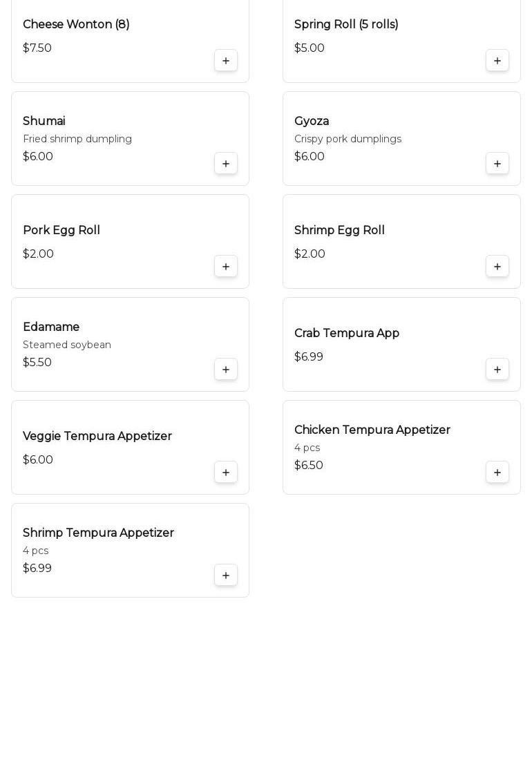The height and width of the screenshot is (771, 532).
Task: Open Gyoza item name
Action: (x=312, y=122)
